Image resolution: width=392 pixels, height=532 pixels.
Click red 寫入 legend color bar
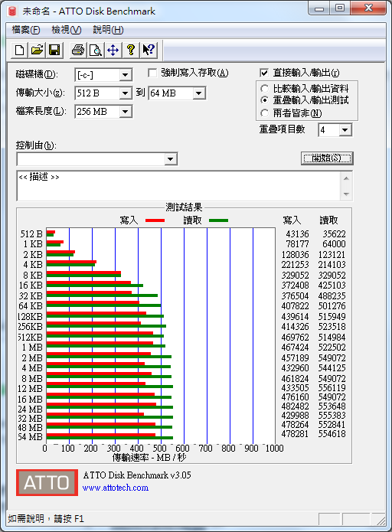click(155, 220)
